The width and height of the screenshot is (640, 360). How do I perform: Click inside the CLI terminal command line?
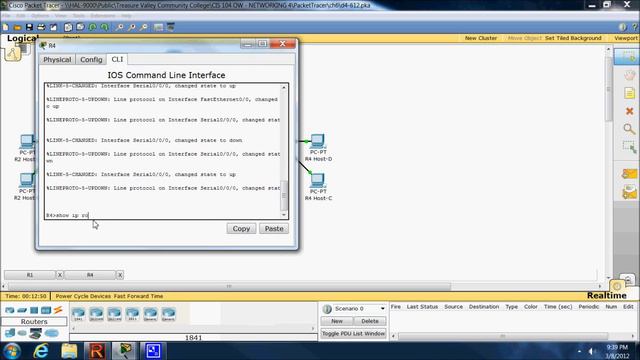pyautogui.click(x=163, y=215)
